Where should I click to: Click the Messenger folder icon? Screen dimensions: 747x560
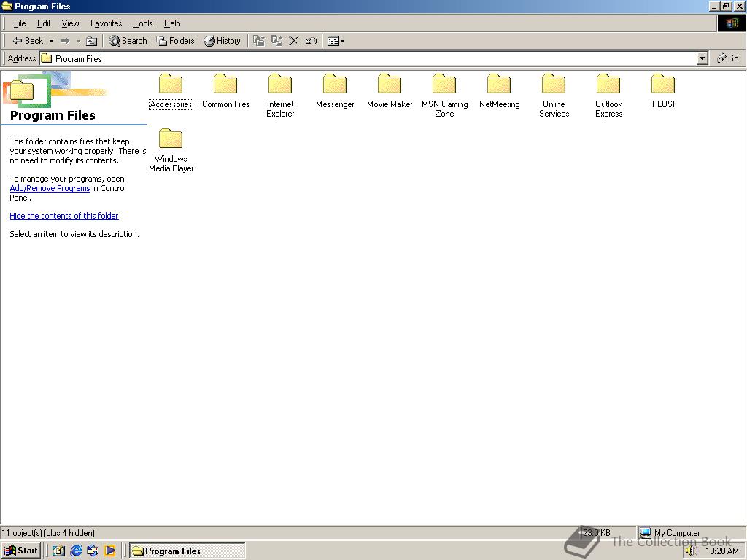(x=335, y=84)
